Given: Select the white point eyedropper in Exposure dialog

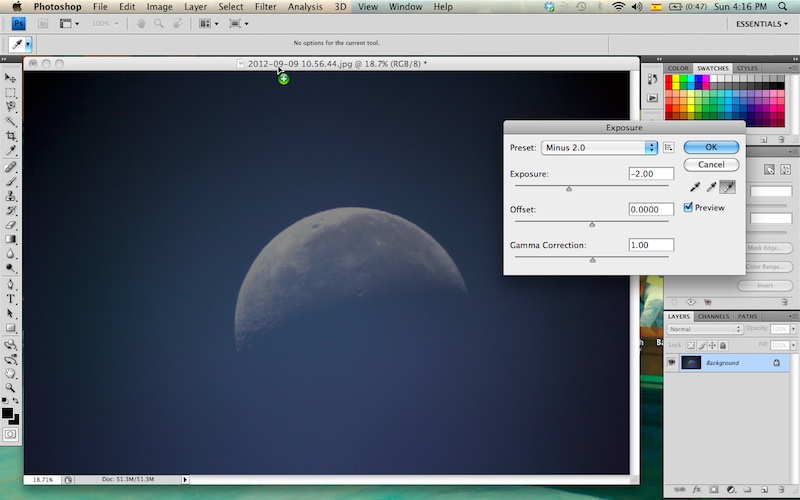Looking at the screenshot, I should pos(727,187).
